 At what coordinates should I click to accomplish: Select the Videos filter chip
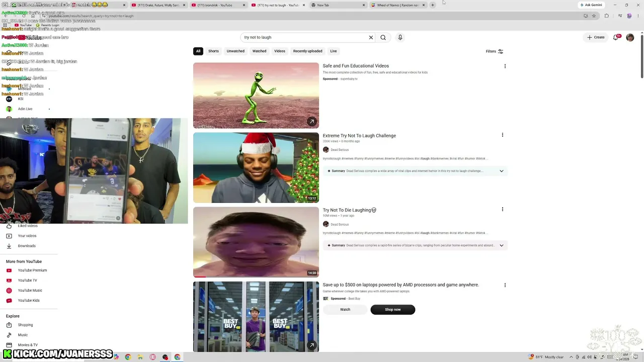[280, 51]
